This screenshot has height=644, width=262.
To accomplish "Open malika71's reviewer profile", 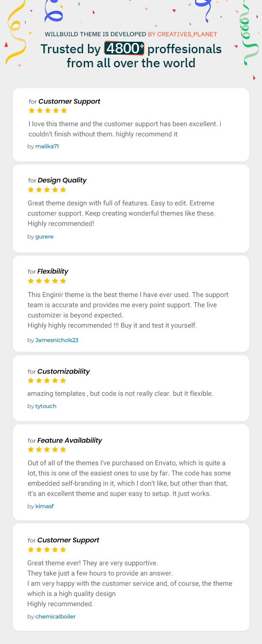I will [x=47, y=146].
